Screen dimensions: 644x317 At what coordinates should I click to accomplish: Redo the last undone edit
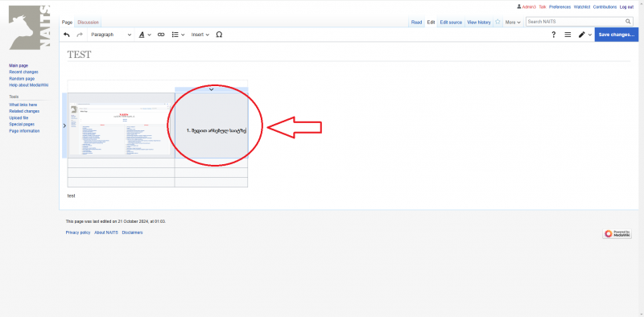(x=80, y=35)
